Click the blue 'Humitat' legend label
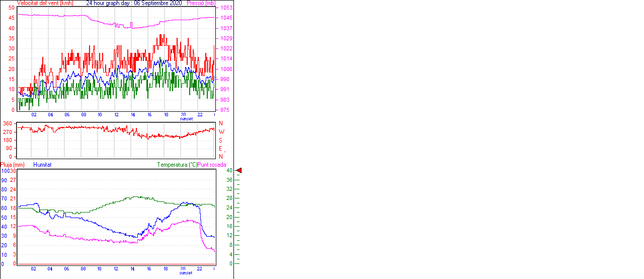 42,165
